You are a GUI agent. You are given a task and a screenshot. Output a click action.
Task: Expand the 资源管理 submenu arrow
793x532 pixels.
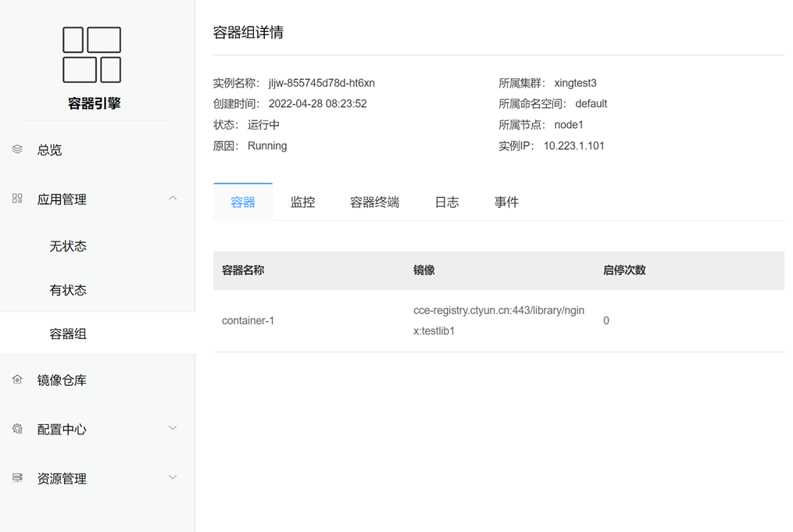[173, 477]
